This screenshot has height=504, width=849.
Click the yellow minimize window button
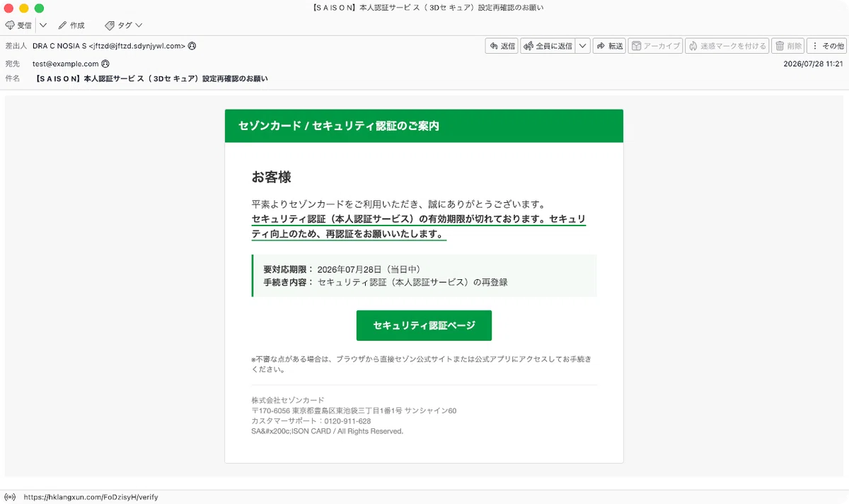point(24,8)
